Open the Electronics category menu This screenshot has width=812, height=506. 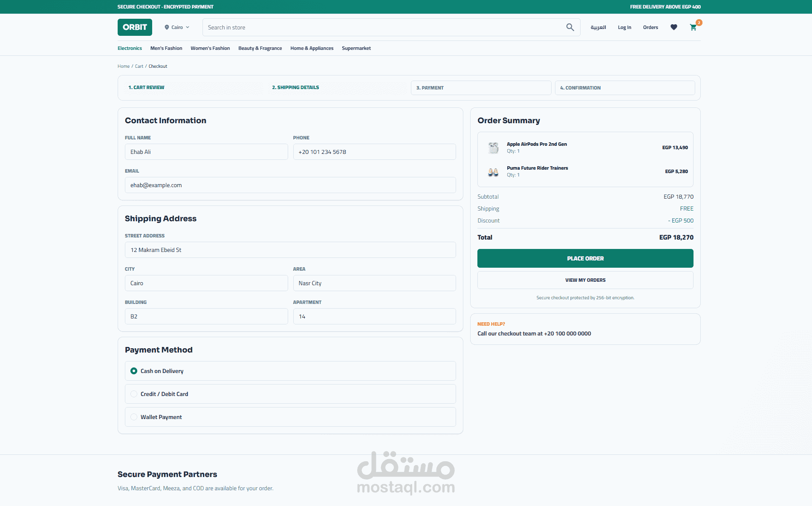130,48
